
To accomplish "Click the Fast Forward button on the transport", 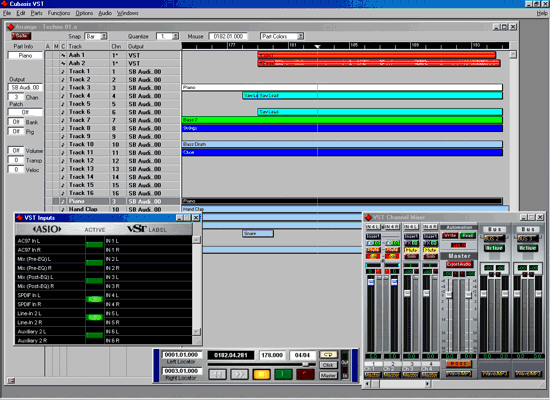I will point(239,374).
